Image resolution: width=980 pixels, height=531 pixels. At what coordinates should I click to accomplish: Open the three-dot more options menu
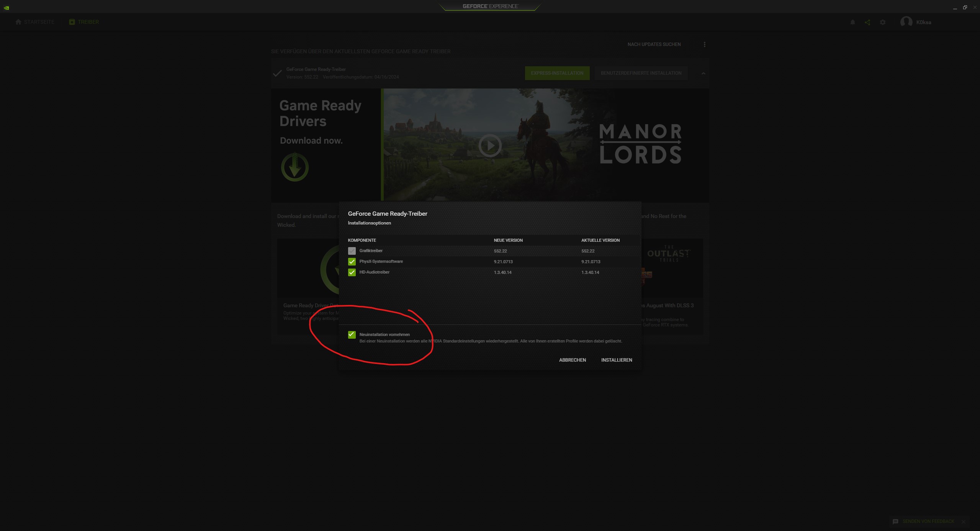pyautogui.click(x=704, y=44)
